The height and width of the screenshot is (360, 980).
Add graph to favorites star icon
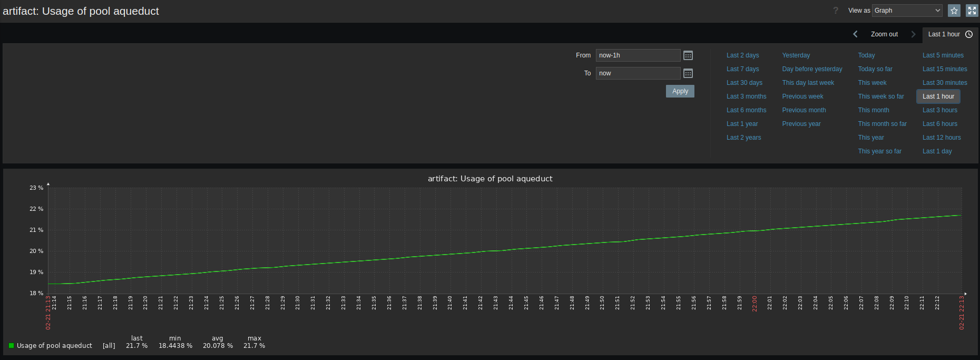click(x=954, y=11)
